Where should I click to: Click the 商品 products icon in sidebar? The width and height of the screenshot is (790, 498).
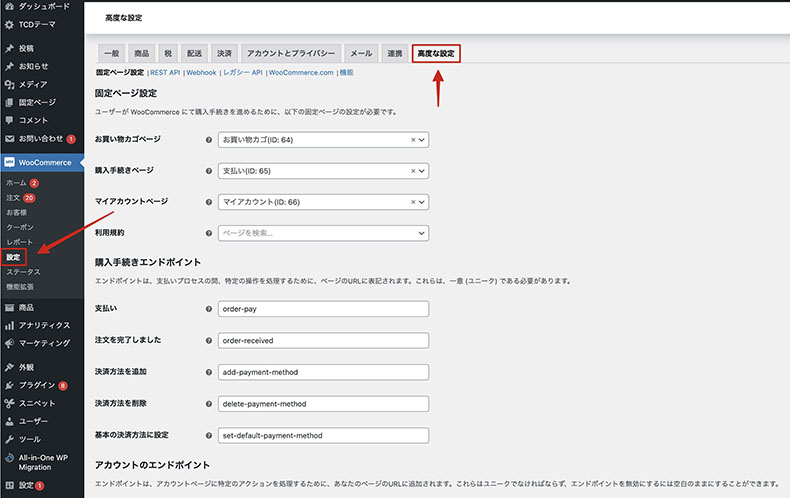click(9, 307)
